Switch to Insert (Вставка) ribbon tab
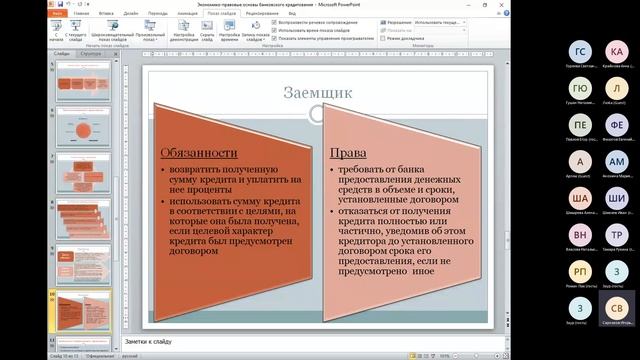The image size is (640, 360). click(x=106, y=13)
